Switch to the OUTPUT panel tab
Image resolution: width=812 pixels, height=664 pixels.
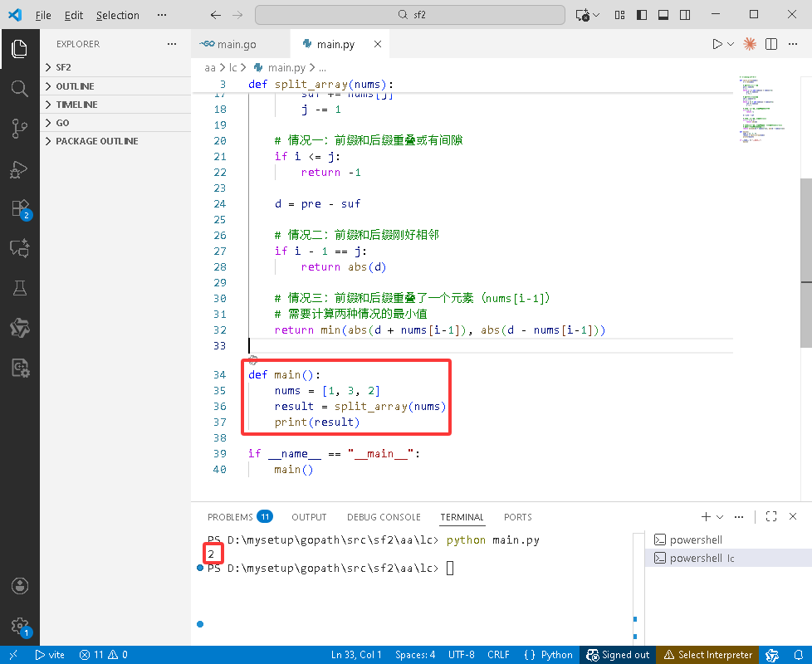309,516
